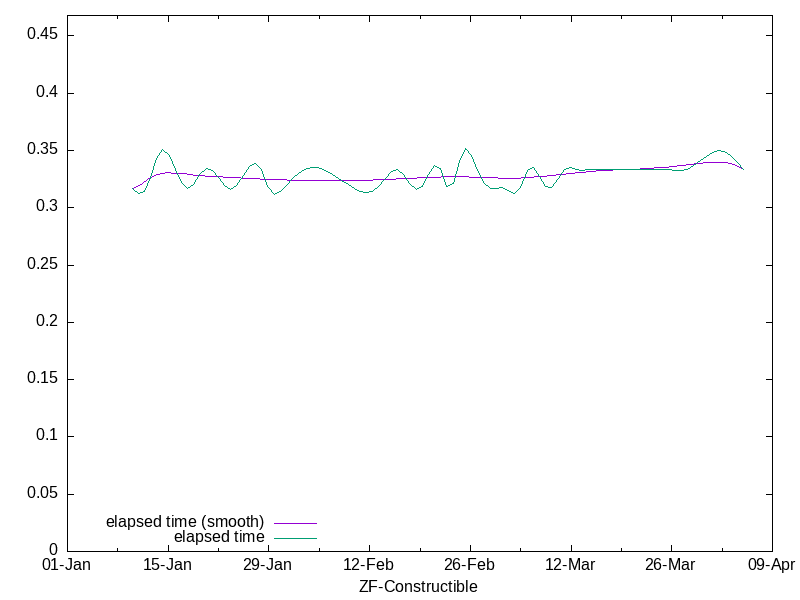800x600 pixels.
Task: Click the 0.2 y-axis tick label
Action: (x=44, y=322)
